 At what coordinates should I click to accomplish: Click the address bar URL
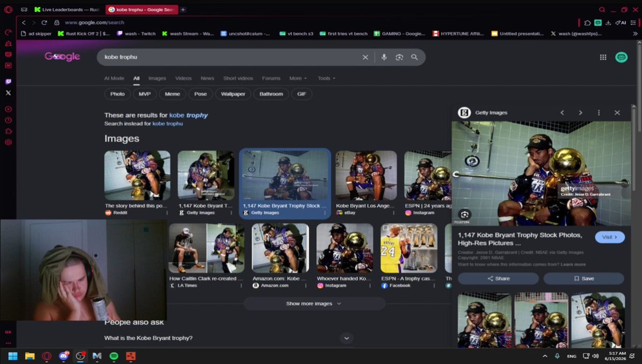94,22
